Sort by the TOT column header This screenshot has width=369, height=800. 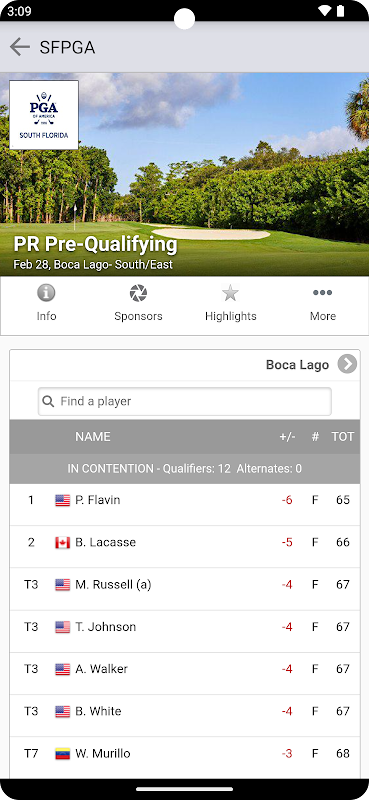pyautogui.click(x=342, y=437)
